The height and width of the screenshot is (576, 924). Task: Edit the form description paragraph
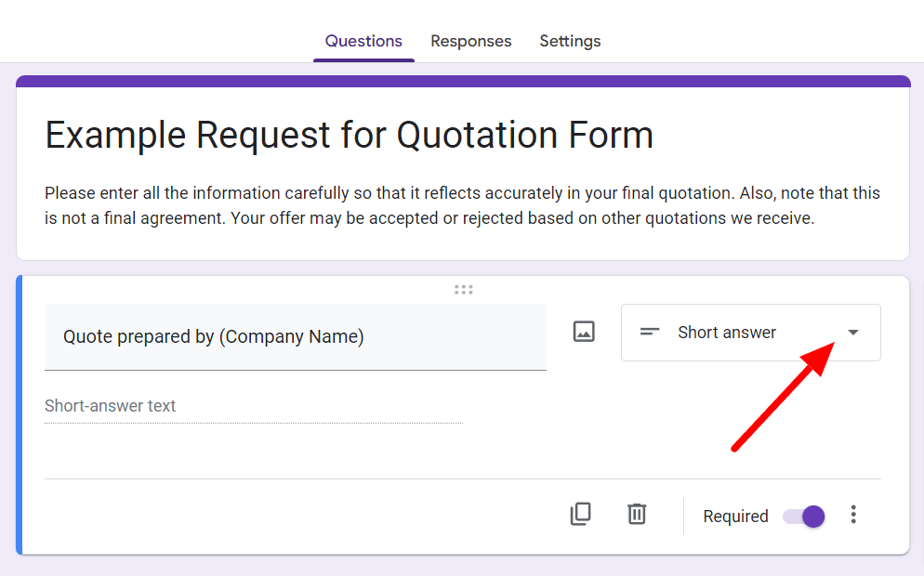[x=463, y=205]
